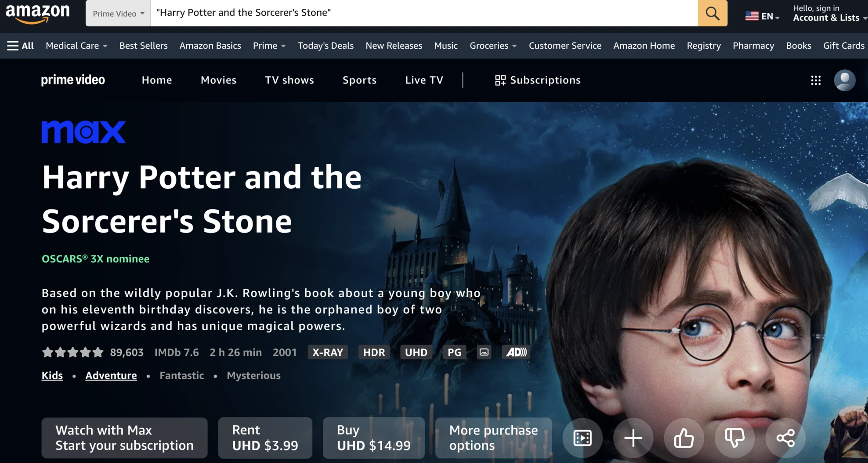Click the audio description badge
The width and height of the screenshot is (868, 463).
(x=516, y=352)
